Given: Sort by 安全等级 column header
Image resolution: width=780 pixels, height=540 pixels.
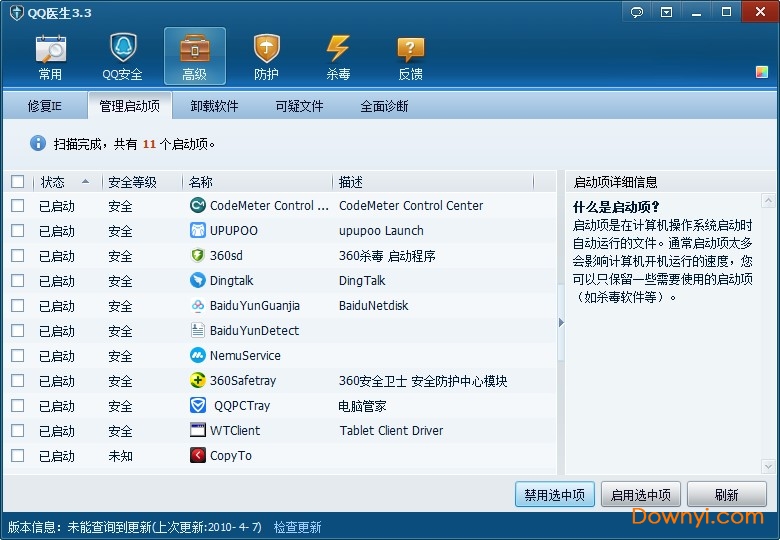Looking at the screenshot, I should 142,182.
